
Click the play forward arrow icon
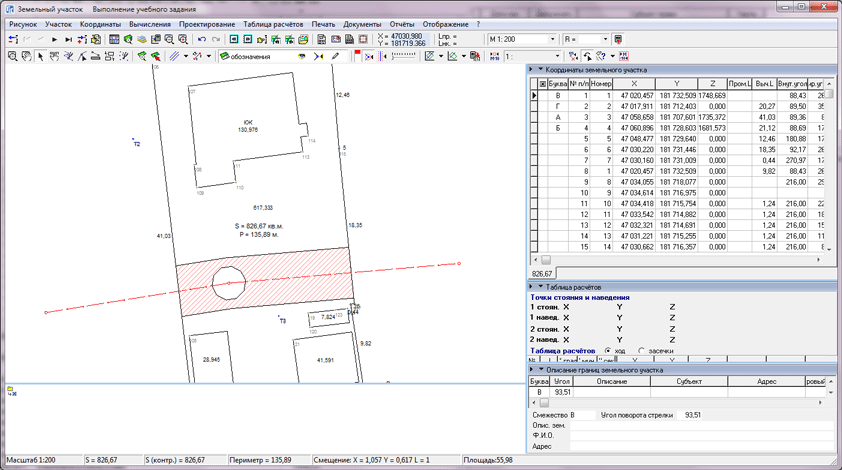coord(55,39)
